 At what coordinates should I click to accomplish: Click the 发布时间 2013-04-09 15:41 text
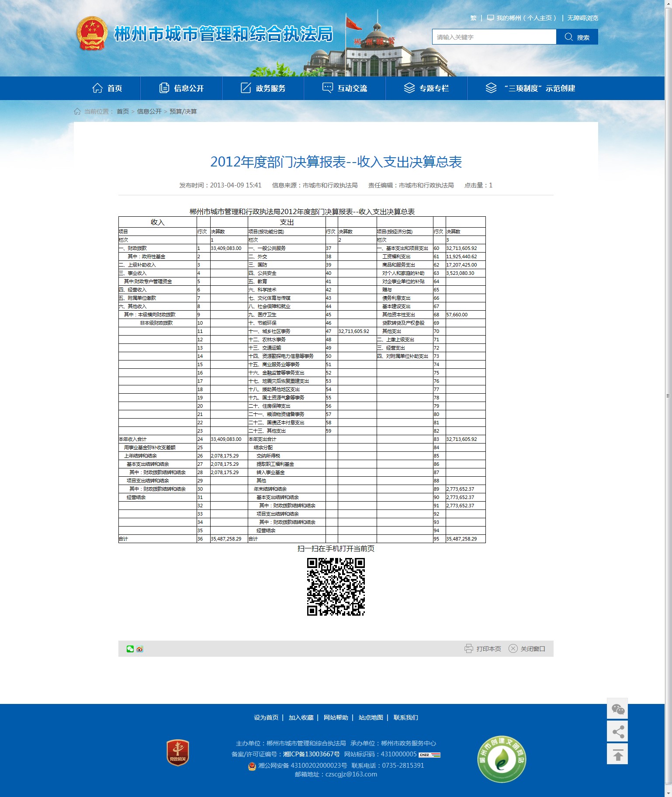pos(220,185)
